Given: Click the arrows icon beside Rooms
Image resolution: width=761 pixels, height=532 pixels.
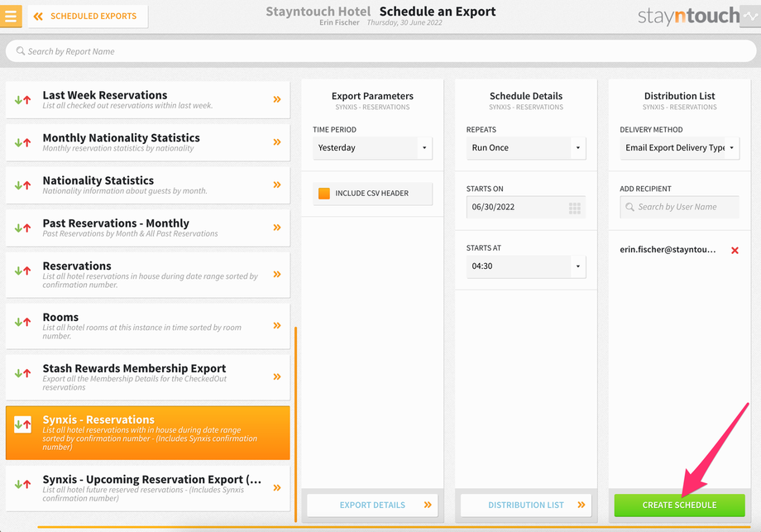Looking at the screenshot, I should tap(23, 322).
